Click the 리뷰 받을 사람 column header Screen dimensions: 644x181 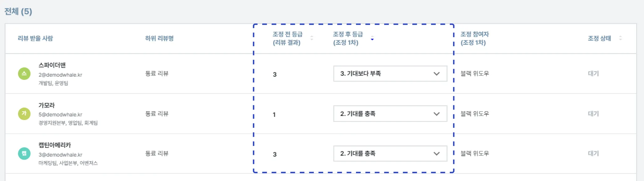35,38
